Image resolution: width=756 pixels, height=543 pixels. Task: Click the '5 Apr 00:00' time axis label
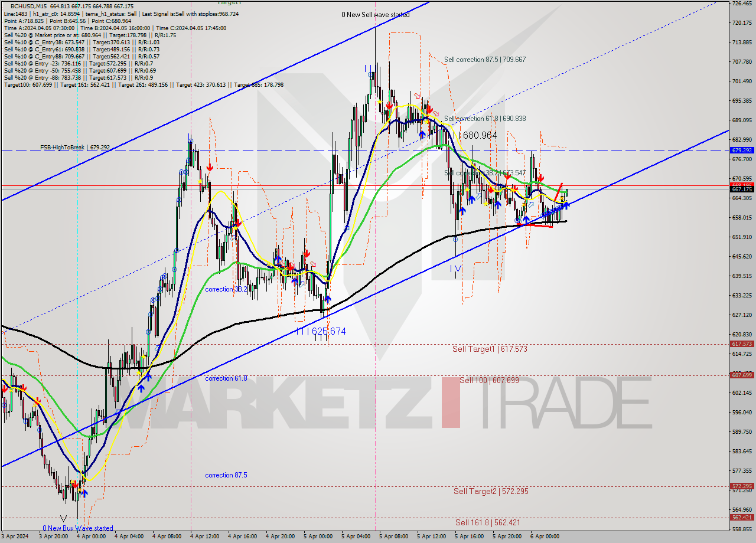(x=318, y=537)
